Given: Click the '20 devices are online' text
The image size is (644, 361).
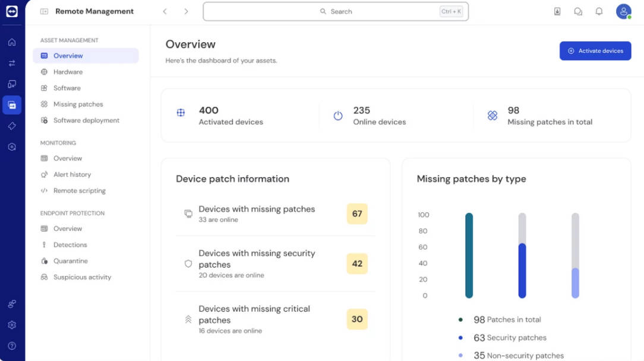Looking at the screenshot, I should 231,275.
